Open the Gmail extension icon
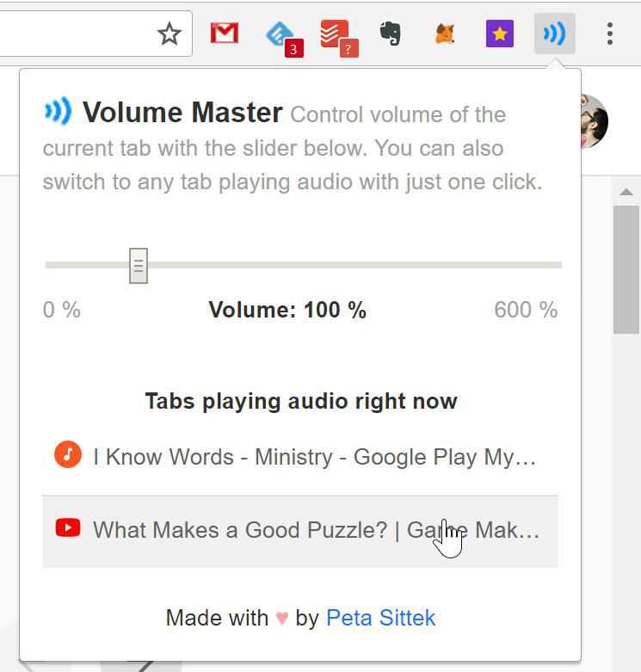Image resolution: width=641 pixels, height=672 pixels. pos(225,34)
